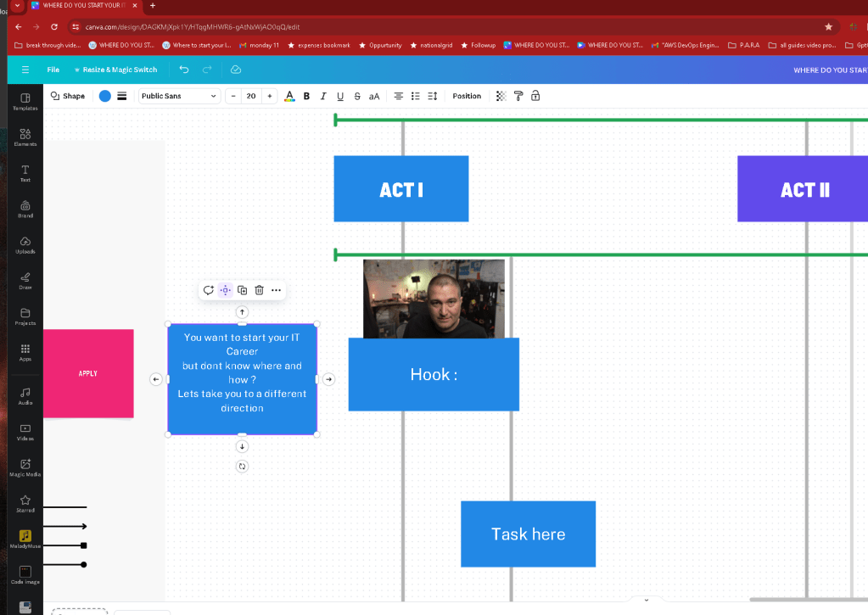Open the transparency checkerboard icon

tap(501, 96)
